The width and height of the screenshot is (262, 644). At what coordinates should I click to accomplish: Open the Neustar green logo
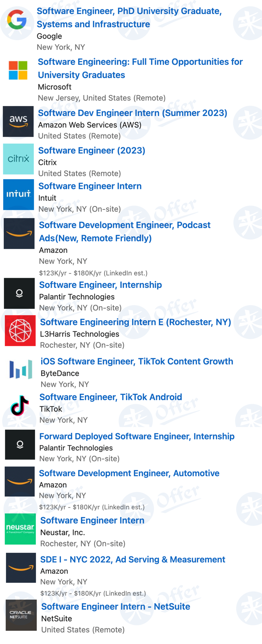coord(20,529)
